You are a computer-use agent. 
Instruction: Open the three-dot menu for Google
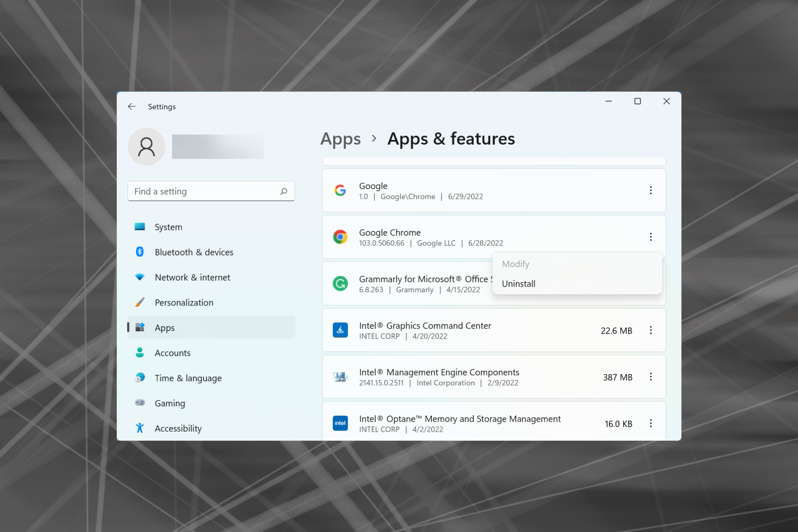[651, 190]
